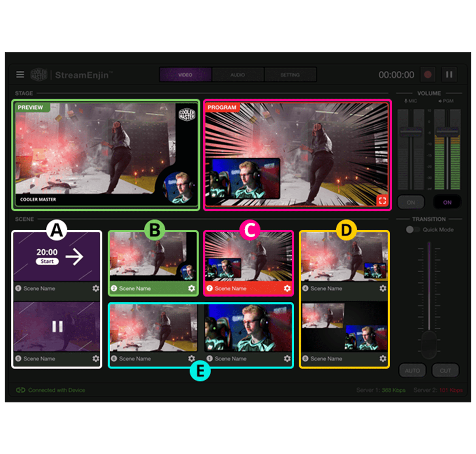Open settings gear for scene 5

(96, 358)
